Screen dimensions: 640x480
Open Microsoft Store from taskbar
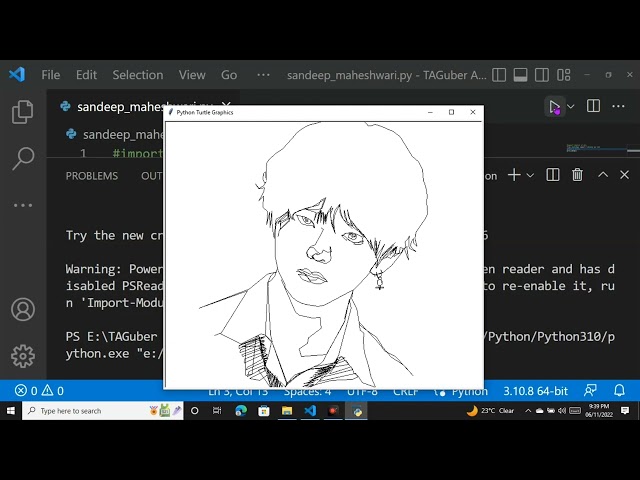[264, 411]
